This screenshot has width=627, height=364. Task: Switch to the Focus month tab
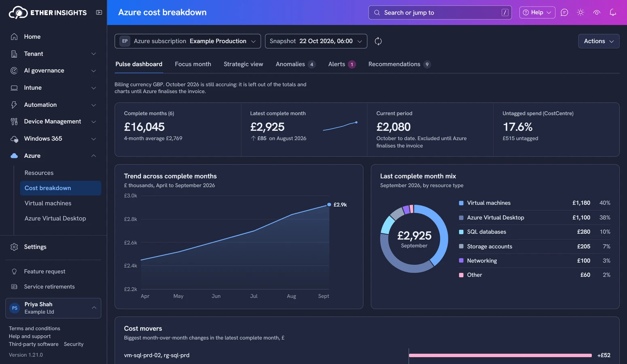pyautogui.click(x=193, y=64)
